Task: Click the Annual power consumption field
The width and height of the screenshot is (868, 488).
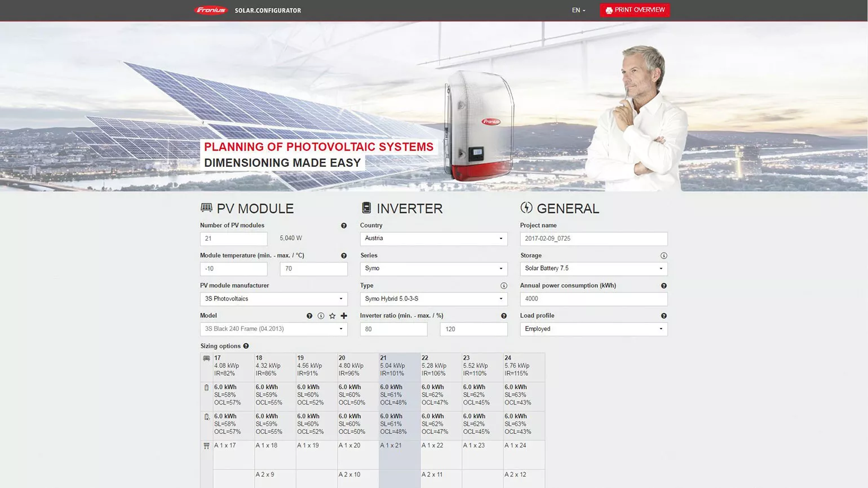Action: point(594,299)
